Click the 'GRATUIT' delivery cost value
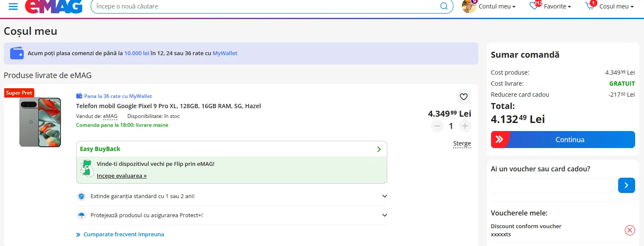This screenshot has height=246, width=644. 622,84
